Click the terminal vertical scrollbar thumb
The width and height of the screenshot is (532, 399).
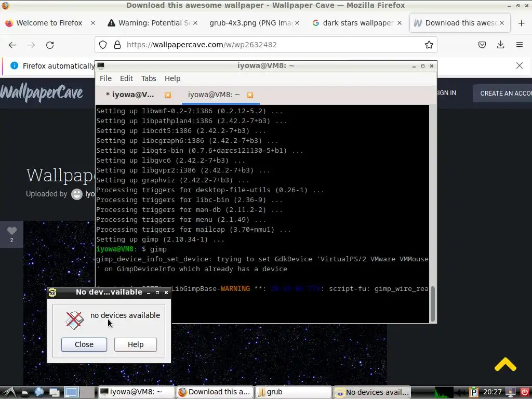pyautogui.click(x=433, y=304)
